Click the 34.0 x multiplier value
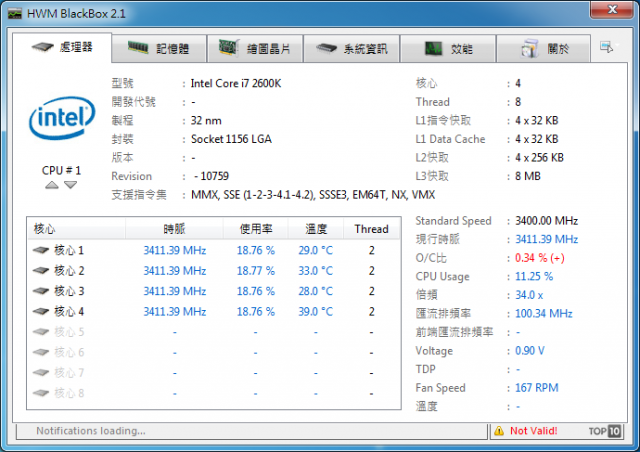Image resolution: width=640 pixels, height=452 pixels. (529, 295)
